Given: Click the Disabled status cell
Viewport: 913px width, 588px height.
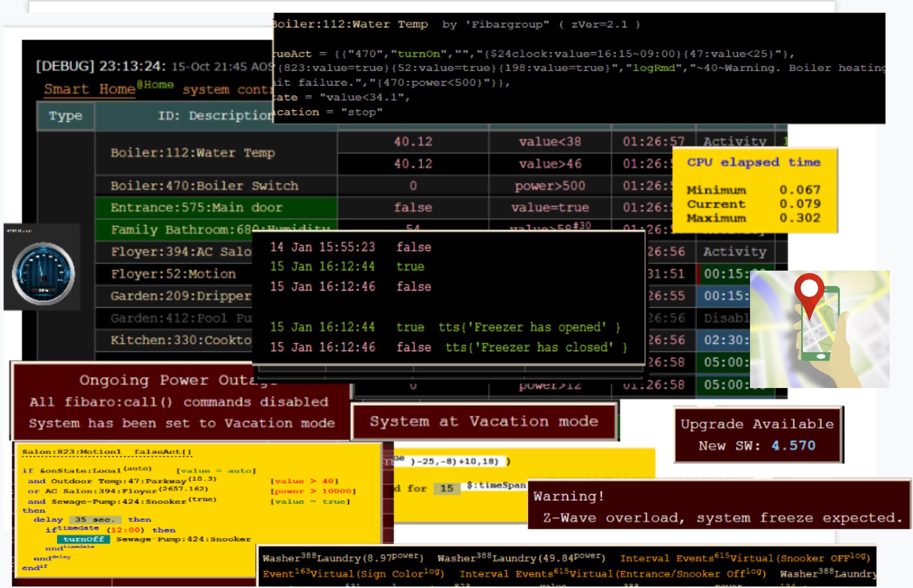Looking at the screenshot, I should coord(724,318).
